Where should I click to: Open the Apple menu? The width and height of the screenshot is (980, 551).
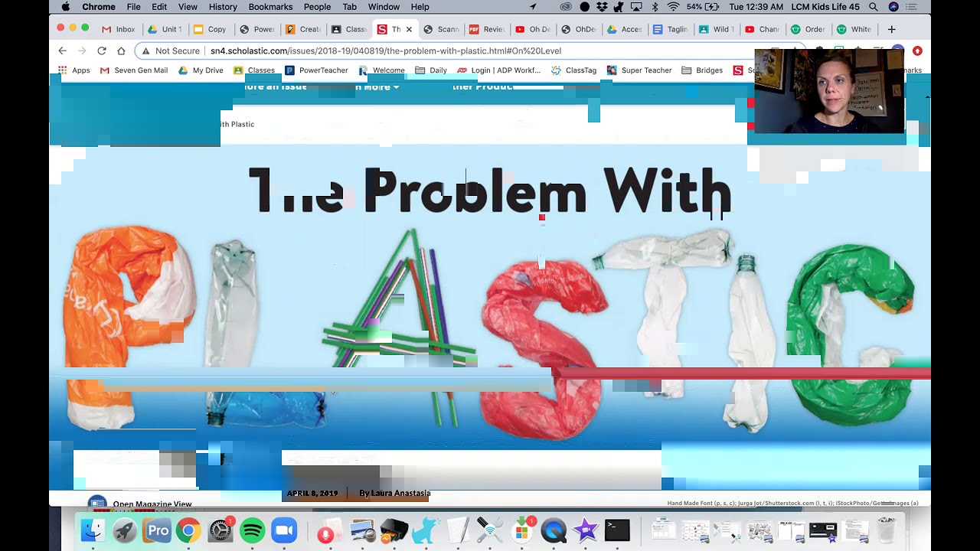65,7
